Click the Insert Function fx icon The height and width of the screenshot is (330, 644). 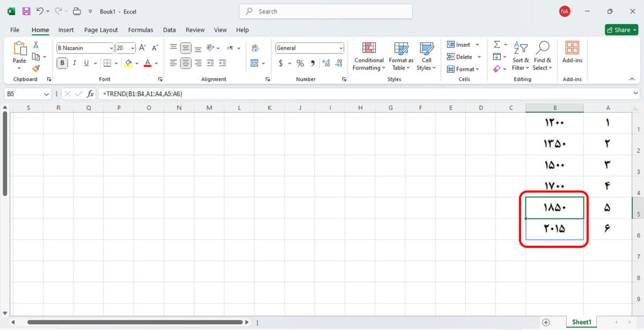pyautogui.click(x=90, y=94)
